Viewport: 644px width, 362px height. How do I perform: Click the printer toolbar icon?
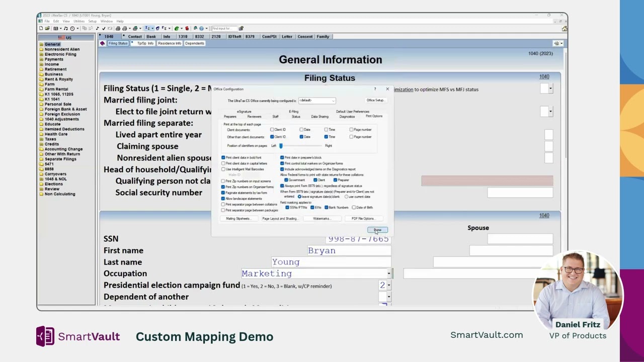click(118, 29)
